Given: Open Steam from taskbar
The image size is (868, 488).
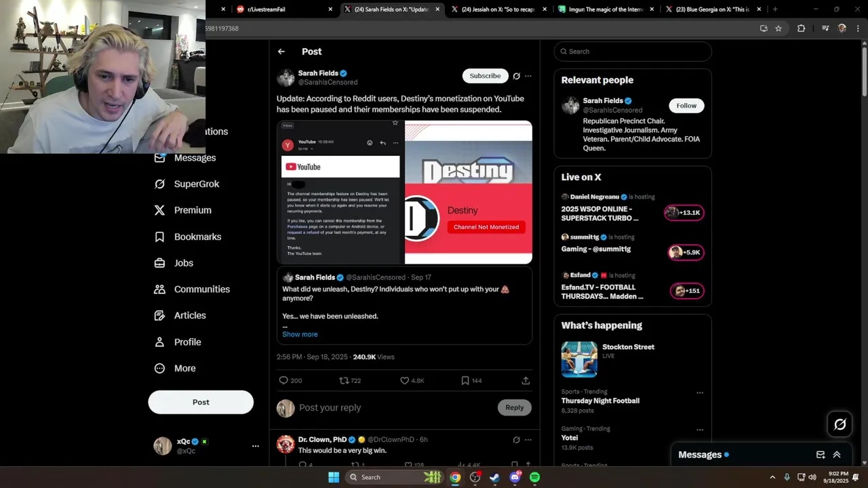Looking at the screenshot, I should [495, 477].
